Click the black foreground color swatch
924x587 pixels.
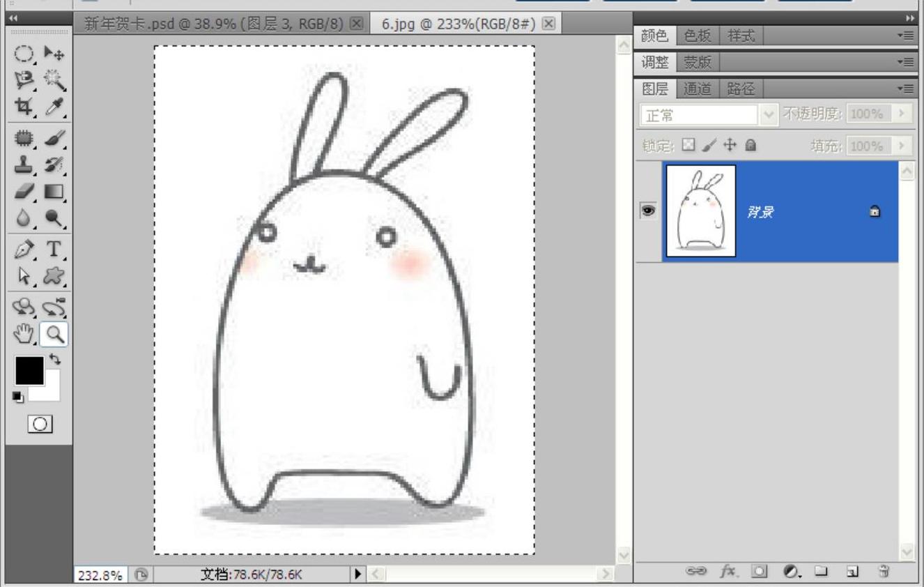[x=29, y=371]
